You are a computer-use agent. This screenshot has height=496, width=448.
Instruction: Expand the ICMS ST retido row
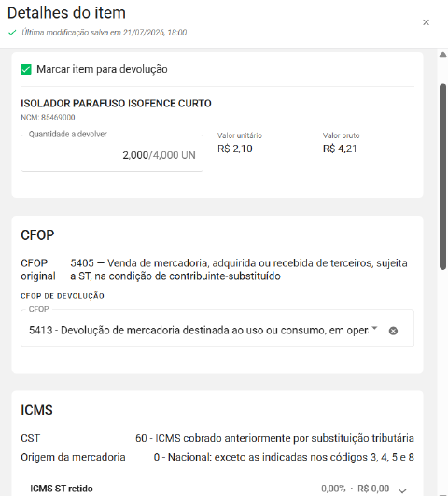pyautogui.click(x=402, y=490)
